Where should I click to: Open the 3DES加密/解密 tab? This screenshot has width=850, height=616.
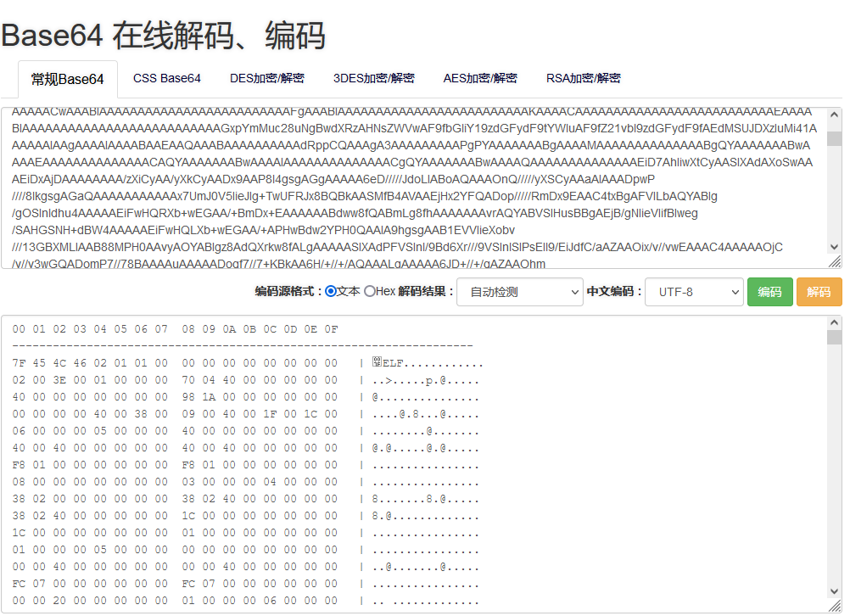pyautogui.click(x=374, y=79)
